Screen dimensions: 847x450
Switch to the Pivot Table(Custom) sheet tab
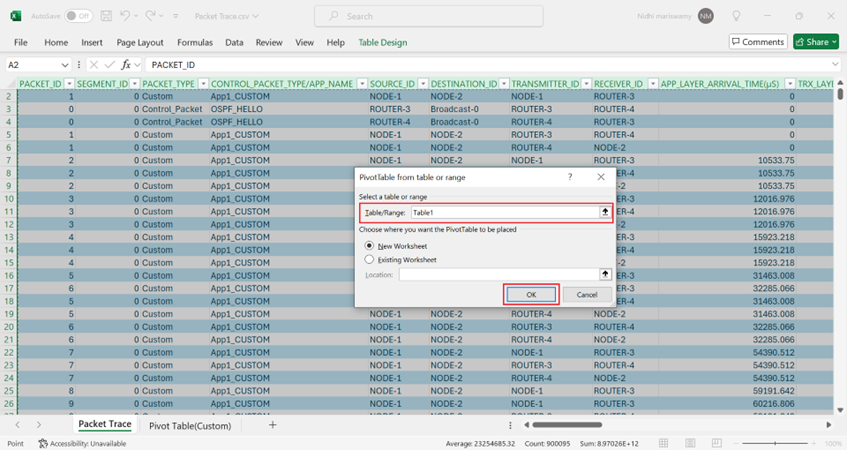190,425
